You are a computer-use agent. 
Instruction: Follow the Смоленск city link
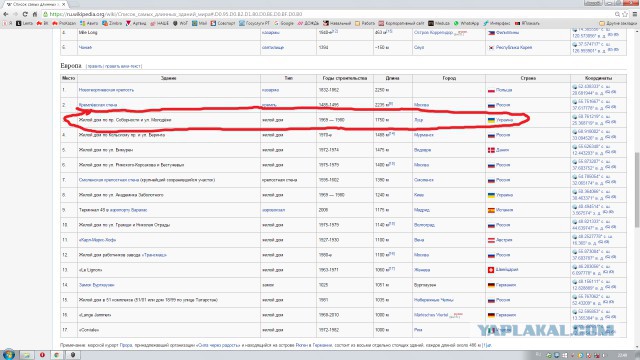tap(424, 180)
